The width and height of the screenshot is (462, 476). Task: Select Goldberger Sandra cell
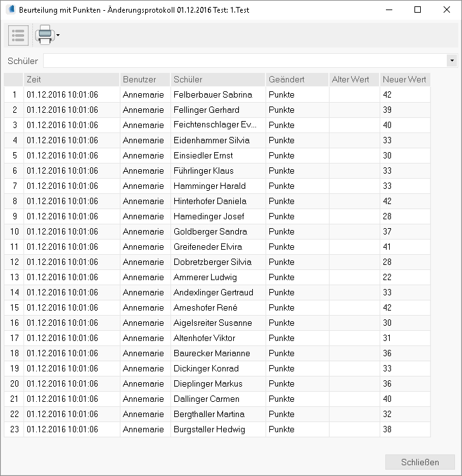[218, 231]
